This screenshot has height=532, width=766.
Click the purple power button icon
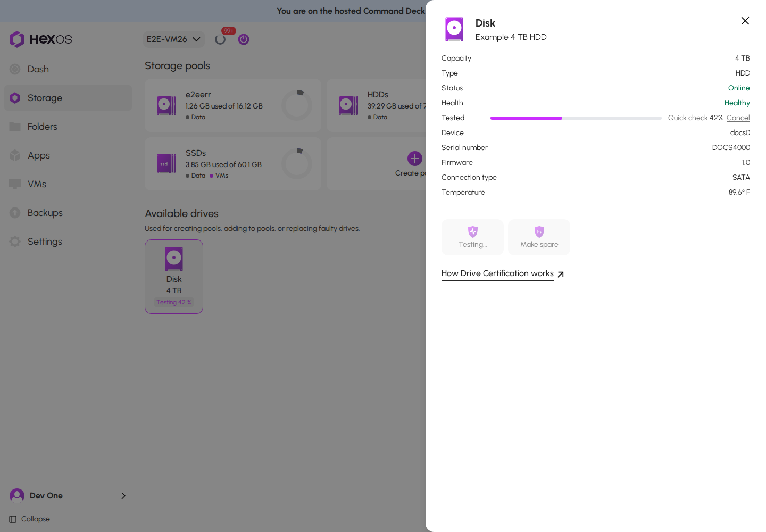click(244, 39)
